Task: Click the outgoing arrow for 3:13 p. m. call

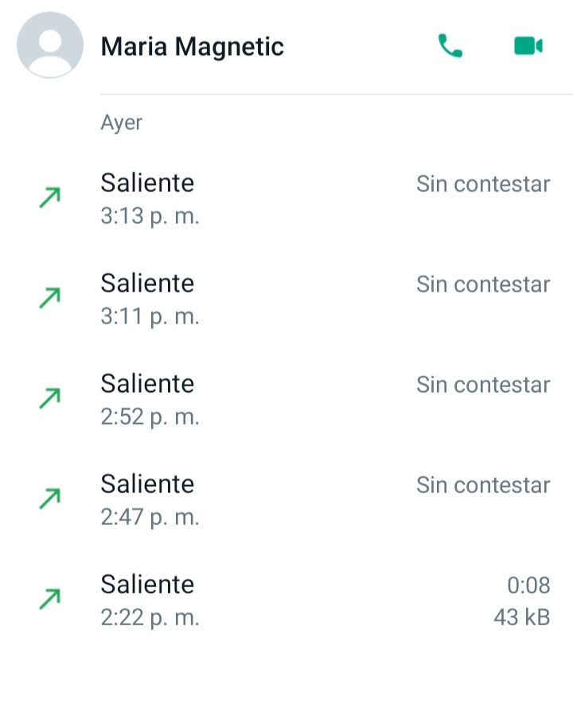Action: click(50, 198)
